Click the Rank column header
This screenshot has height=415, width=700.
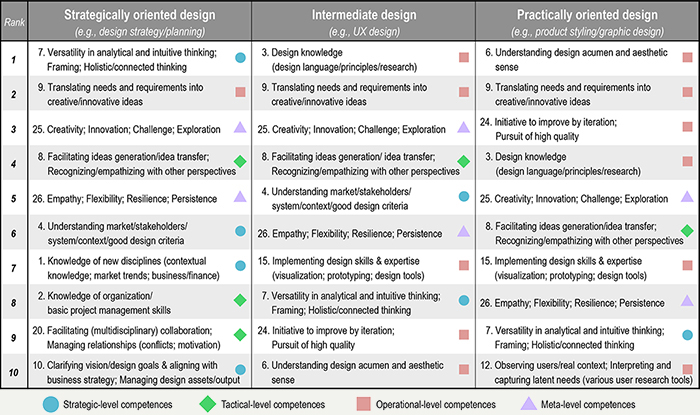click(x=14, y=21)
